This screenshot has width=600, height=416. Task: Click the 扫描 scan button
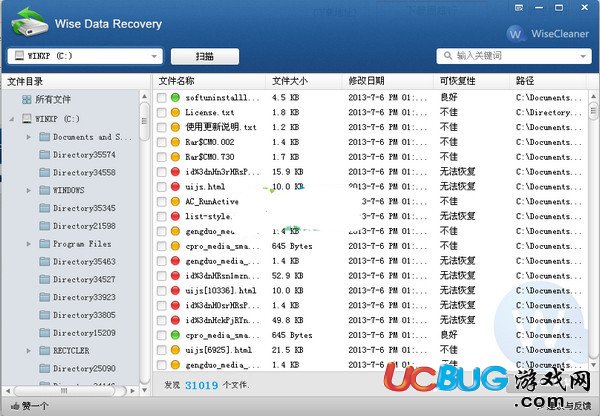click(x=205, y=57)
